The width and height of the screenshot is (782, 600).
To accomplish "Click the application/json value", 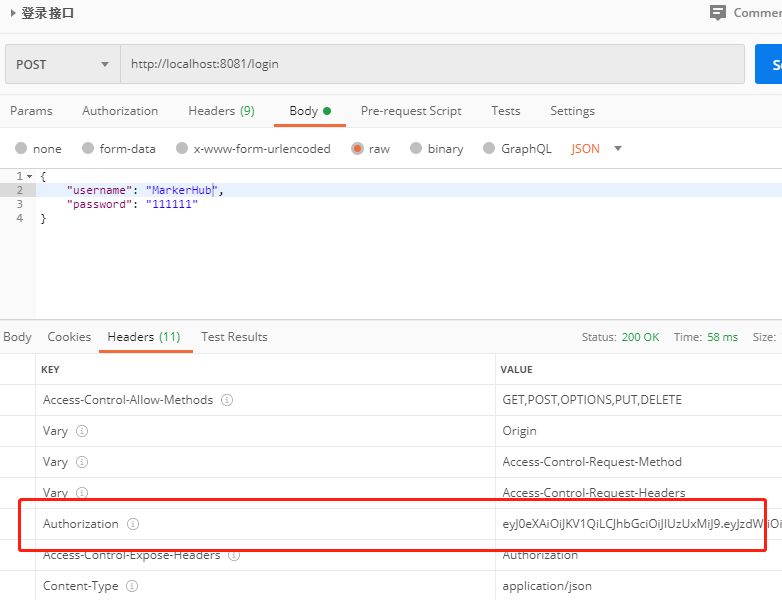I will (x=547, y=586).
